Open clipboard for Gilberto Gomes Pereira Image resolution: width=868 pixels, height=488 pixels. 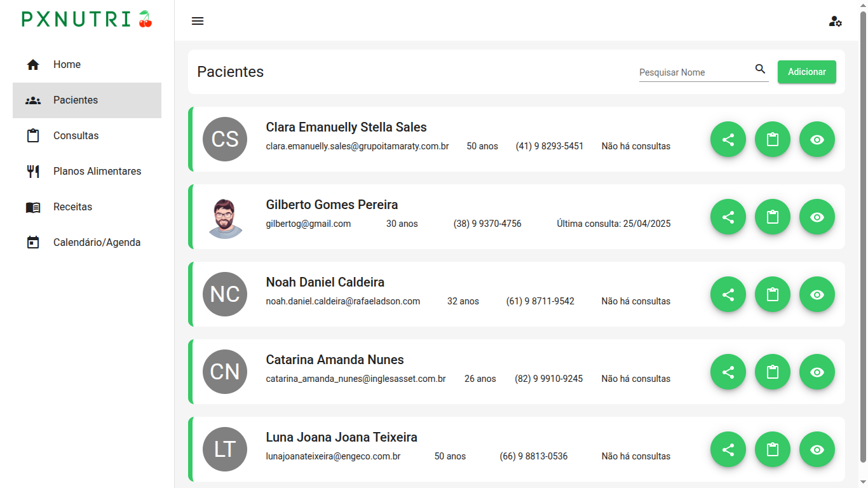pyautogui.click(x=773, y=217)
